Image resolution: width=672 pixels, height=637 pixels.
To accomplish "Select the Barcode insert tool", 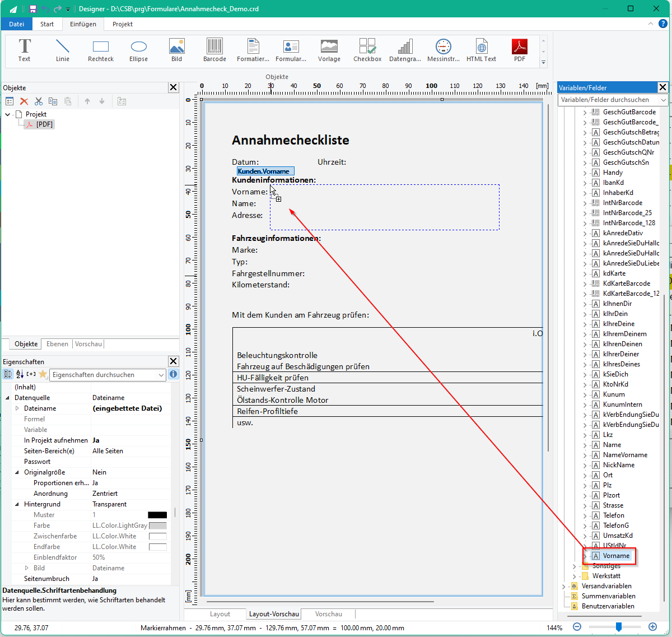I will 214,50.
